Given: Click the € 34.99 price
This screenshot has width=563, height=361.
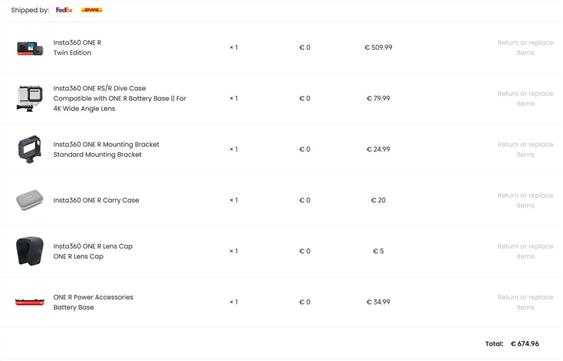Looking at the screenshot, I should tap(378, 302).
